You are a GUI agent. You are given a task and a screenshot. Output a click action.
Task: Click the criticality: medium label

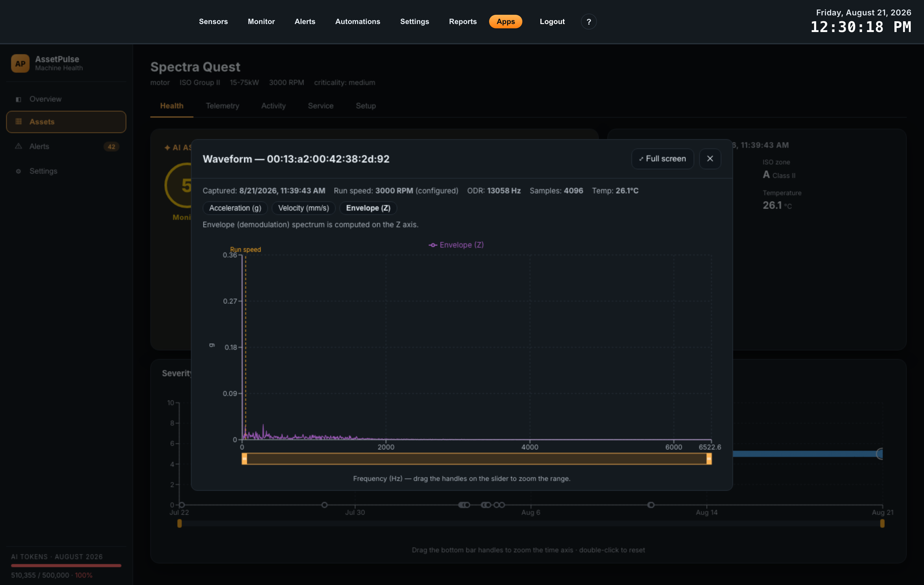coord(344,83)
